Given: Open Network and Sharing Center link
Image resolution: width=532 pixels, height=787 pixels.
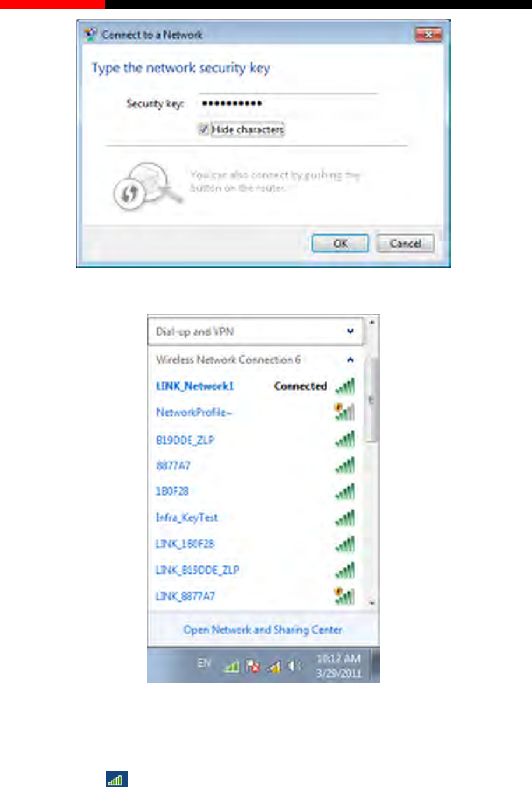Looking at the screenshot, I should coord(263,630).
